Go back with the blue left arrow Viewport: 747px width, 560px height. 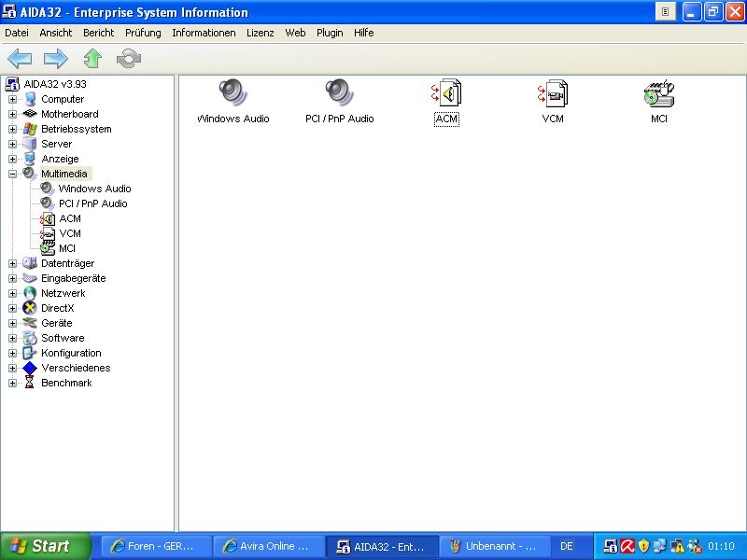point(20,59)
